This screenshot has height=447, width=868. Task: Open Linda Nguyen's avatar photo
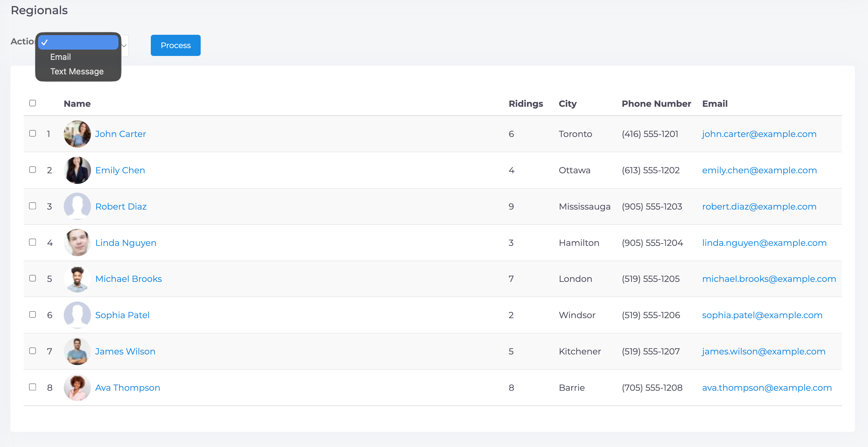(x=77, y=243)
